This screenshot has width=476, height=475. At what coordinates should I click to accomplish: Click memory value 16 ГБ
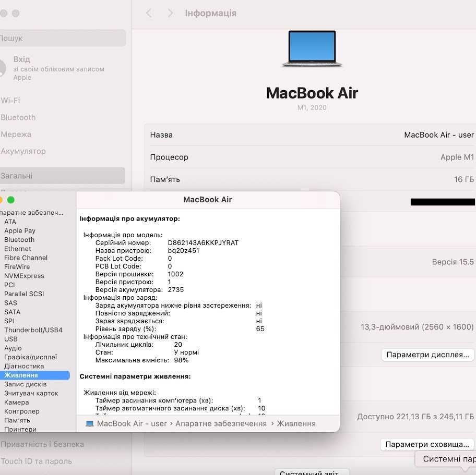pyautogui.click(x=463, y=179)
